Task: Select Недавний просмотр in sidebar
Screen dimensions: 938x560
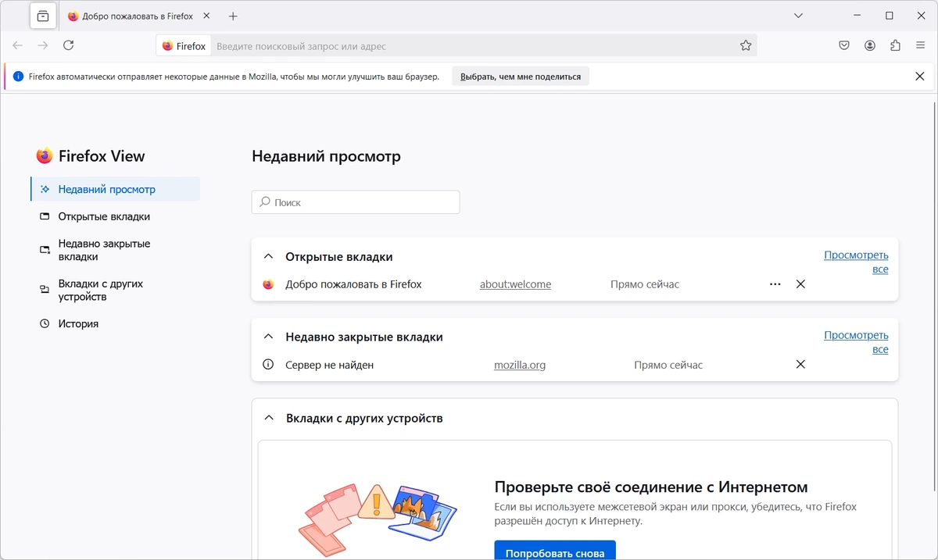Action: pyautogui.click(x=116, y=189)
